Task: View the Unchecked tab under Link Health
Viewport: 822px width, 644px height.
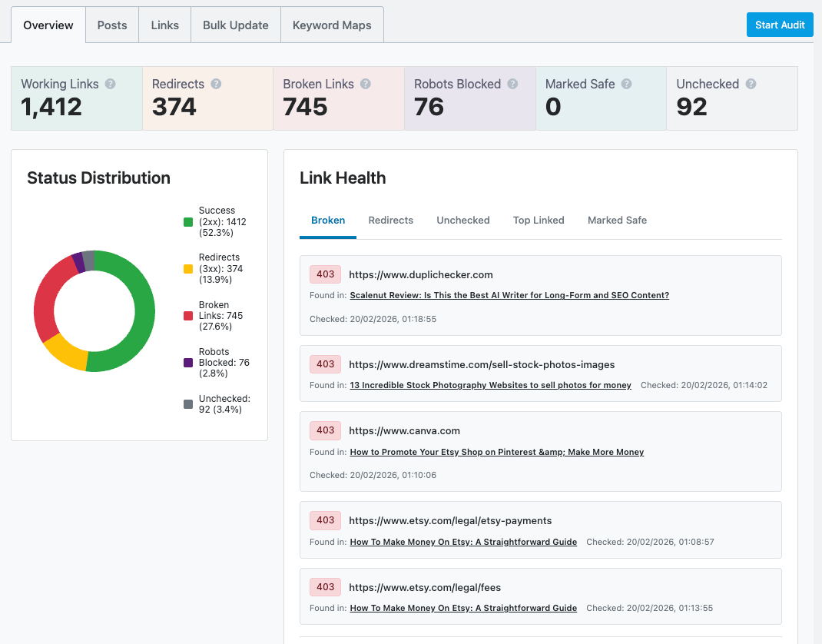Action: (x=462, y=220)
